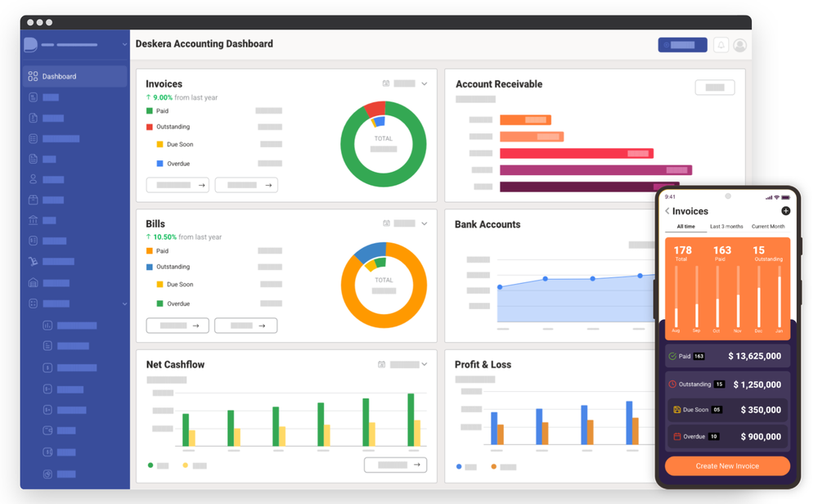Switch to the 'Last 3 months' tab on the phone

coord(726,227)
